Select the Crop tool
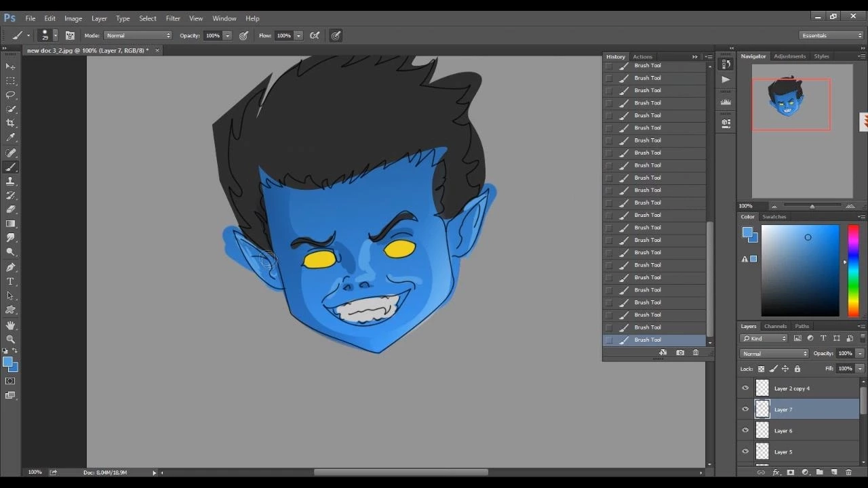The image size is (868, 488). pyautogui.click(x=10, y=123)
